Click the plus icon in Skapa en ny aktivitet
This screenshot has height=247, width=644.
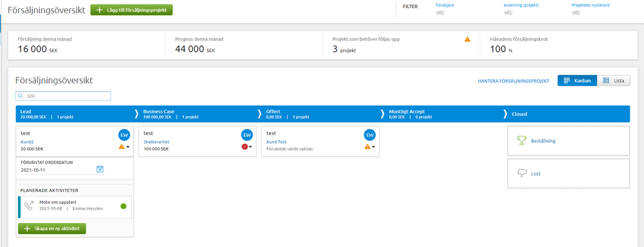(27, 228)
